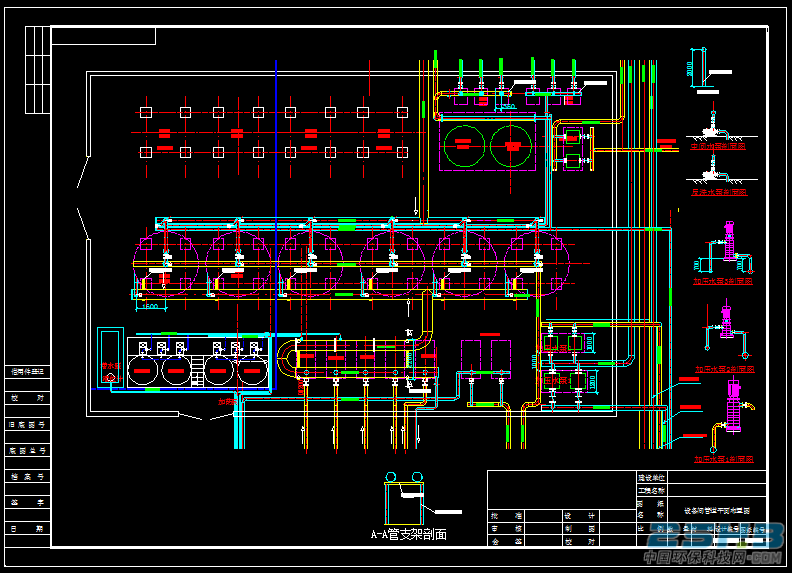
Task: Click the pipe support section drawing
Action: point(404,499)
